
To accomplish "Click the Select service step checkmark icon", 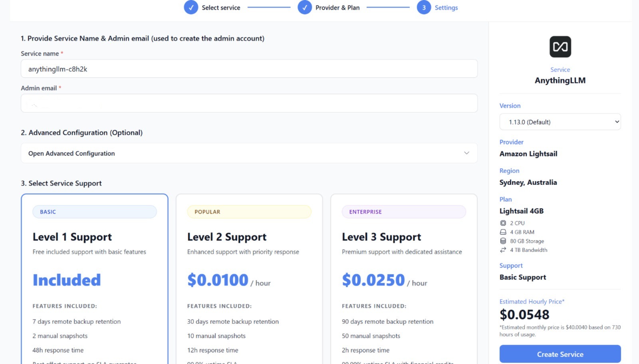I will [191, 7].
